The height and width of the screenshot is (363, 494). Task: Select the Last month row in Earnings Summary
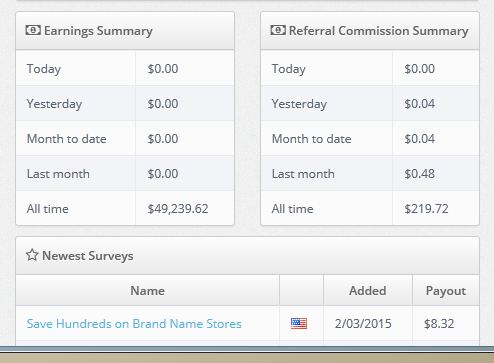pyautogui.click(x=125, y=173)
